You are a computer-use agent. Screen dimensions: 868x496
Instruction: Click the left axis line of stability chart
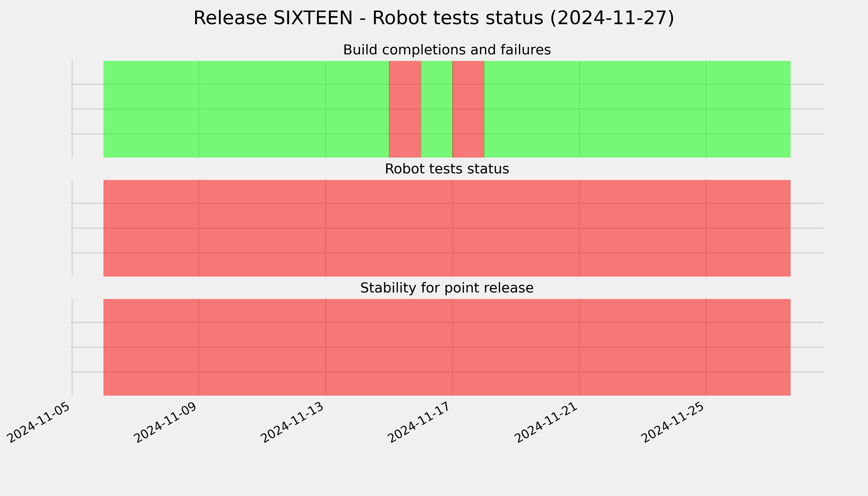coord(72,347)
